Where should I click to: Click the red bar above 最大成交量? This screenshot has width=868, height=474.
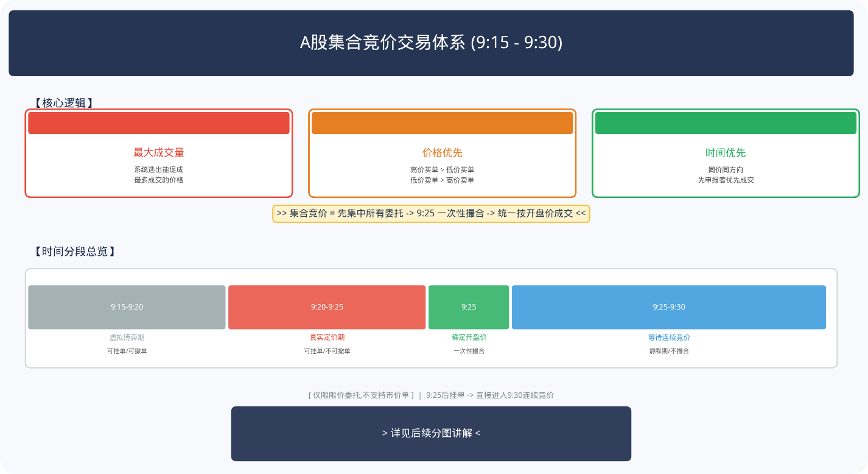(x=159, y=123)
